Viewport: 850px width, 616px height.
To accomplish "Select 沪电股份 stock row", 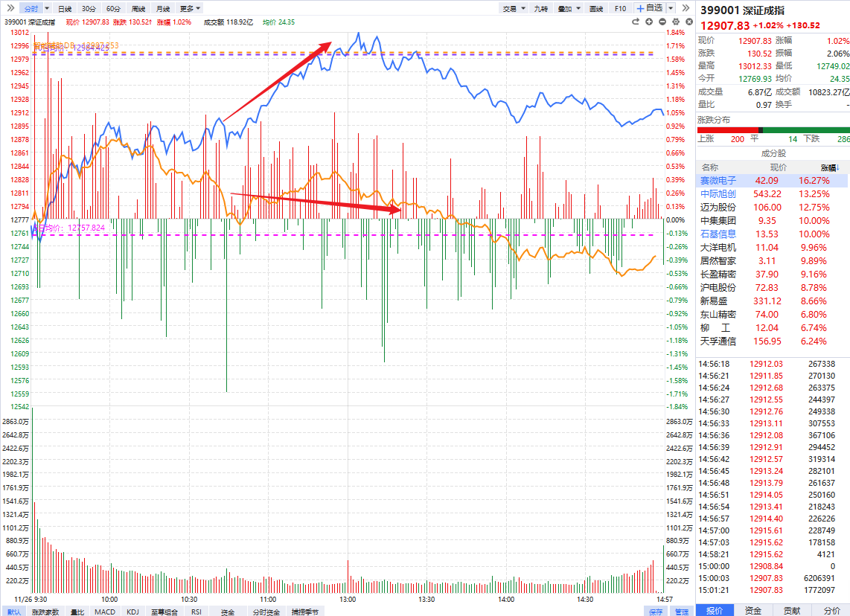I will point(773,288).
